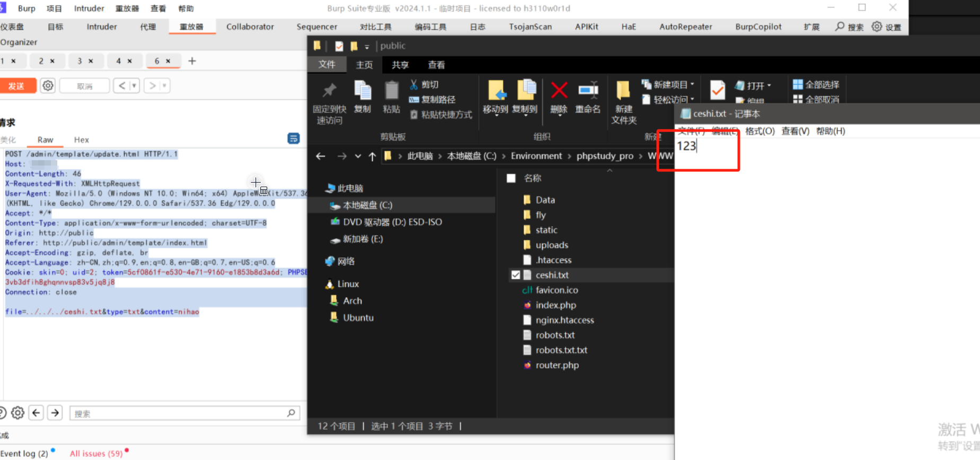
Task: Switch to the Hex tab
Action: click(81, 140)
